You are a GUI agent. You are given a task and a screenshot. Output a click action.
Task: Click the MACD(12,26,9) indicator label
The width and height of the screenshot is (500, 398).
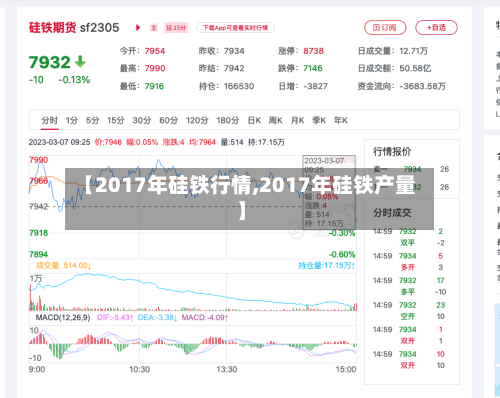tap(63, 317)
